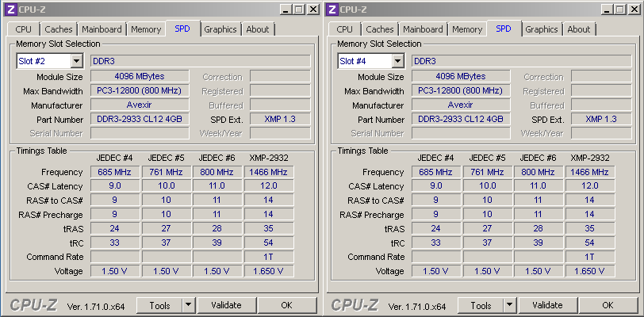Minimize the left CPU-Z window
Screen dimensions: 644x317
click(x=286, y=10)
